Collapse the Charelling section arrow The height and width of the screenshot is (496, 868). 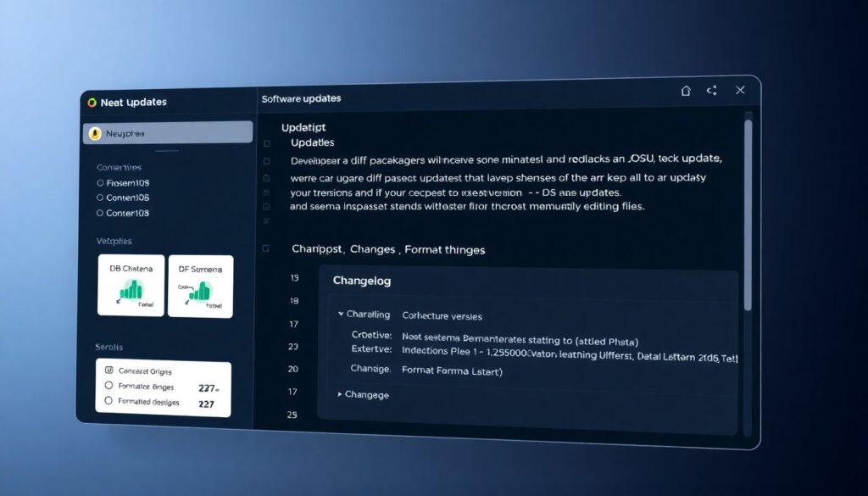pos(341,315)
